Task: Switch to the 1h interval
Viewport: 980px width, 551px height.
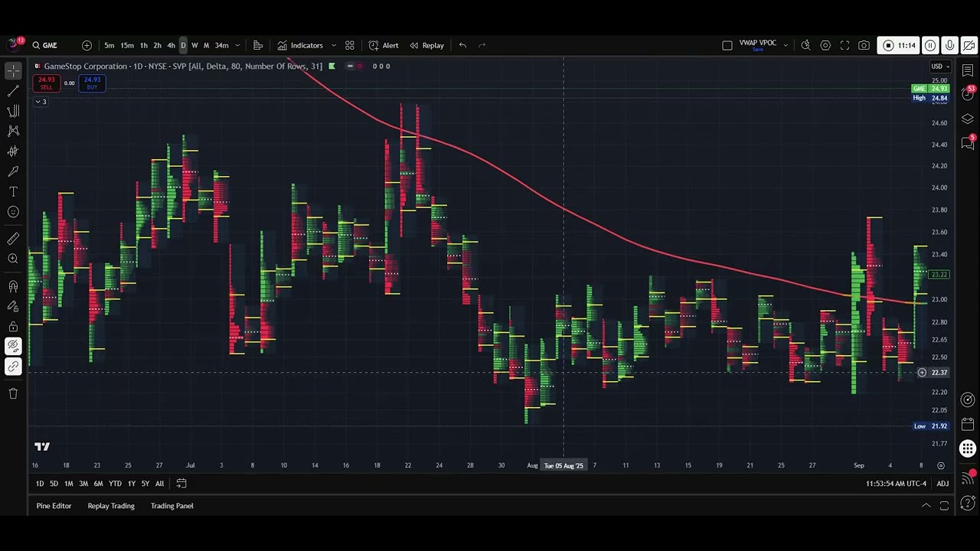Action: 143,45
